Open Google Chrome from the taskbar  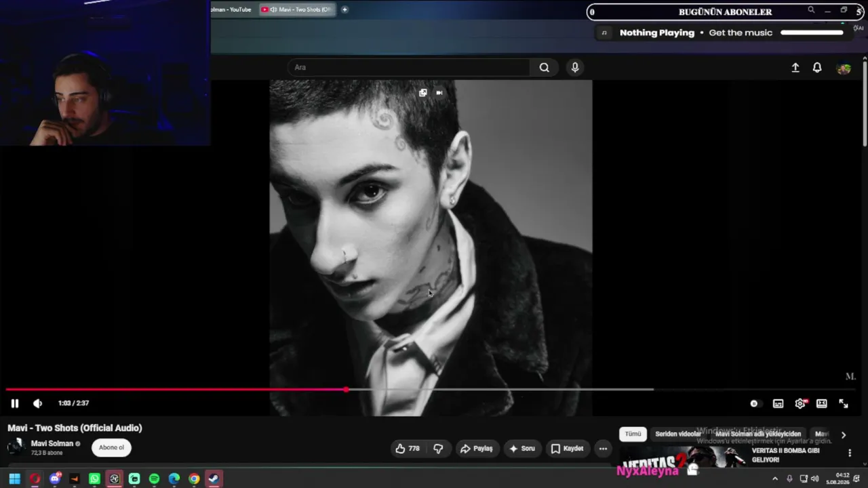click(194, 479)
